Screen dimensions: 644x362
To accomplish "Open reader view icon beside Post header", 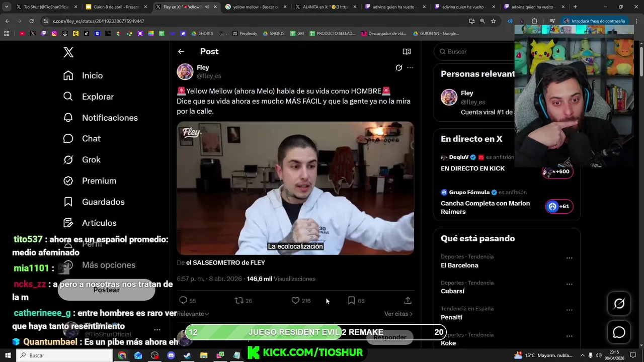I will (x=407, y=51).
